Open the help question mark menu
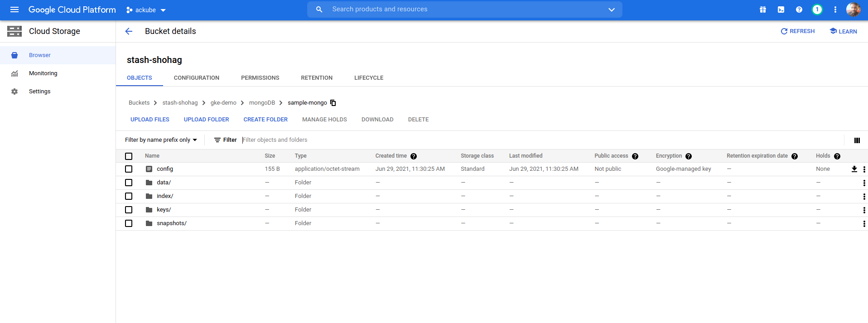The image size is (868, 323). coord(799,10)
